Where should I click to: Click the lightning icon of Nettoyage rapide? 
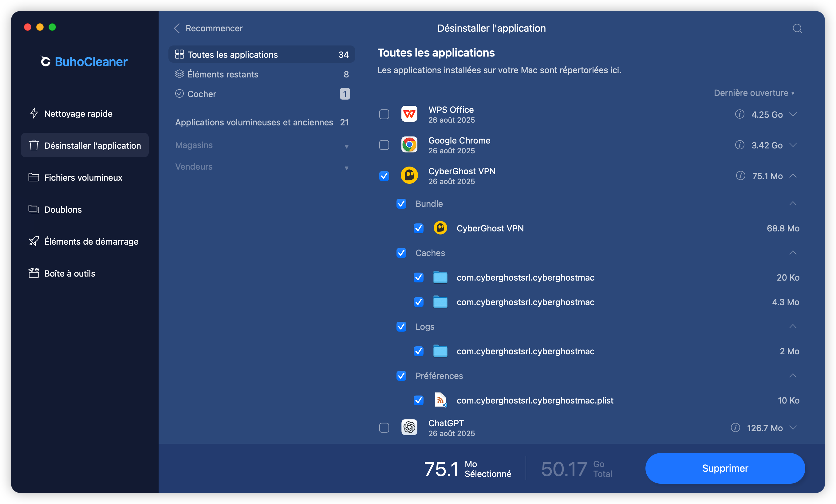tap(34, 113)
